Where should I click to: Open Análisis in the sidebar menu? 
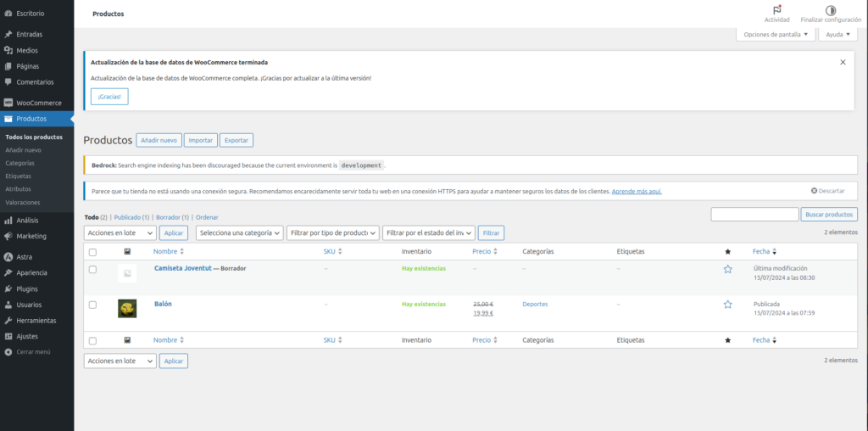[x=27, y=220]
